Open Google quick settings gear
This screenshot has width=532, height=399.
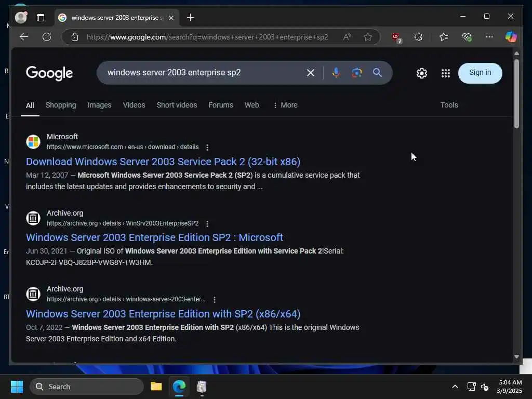pos(421,73)
